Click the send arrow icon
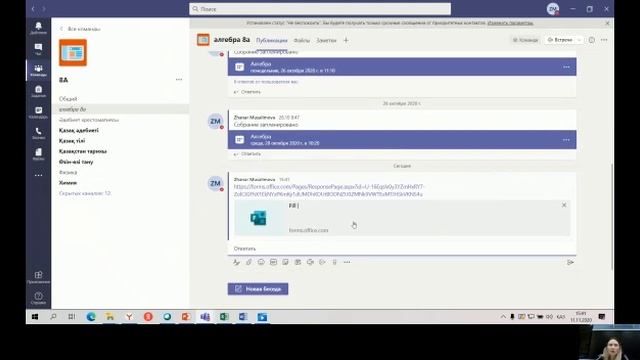The width and height of the screenshot is (640, 360). (570, 262)
